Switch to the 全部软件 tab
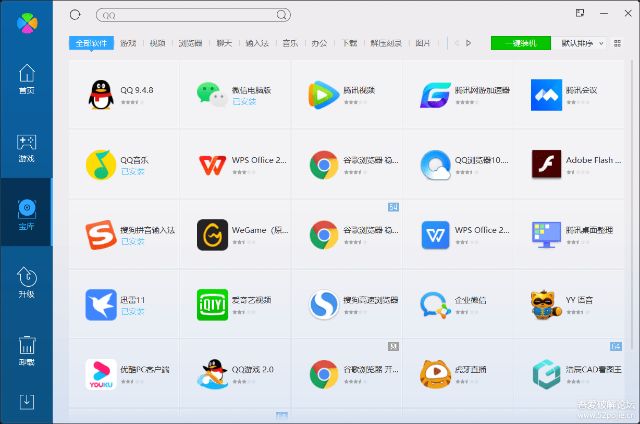Image resolution: width=640 pixels, height=424 pixels. (91, 43)
